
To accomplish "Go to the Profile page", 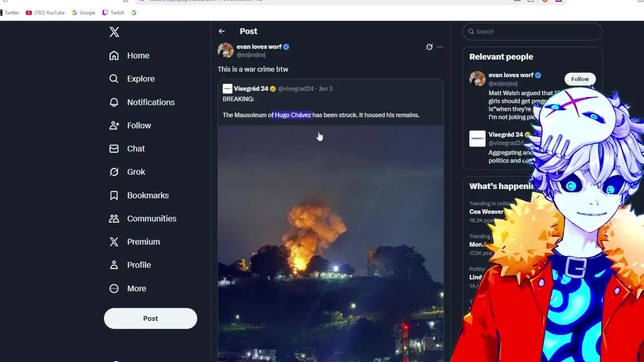I will 130,264.
